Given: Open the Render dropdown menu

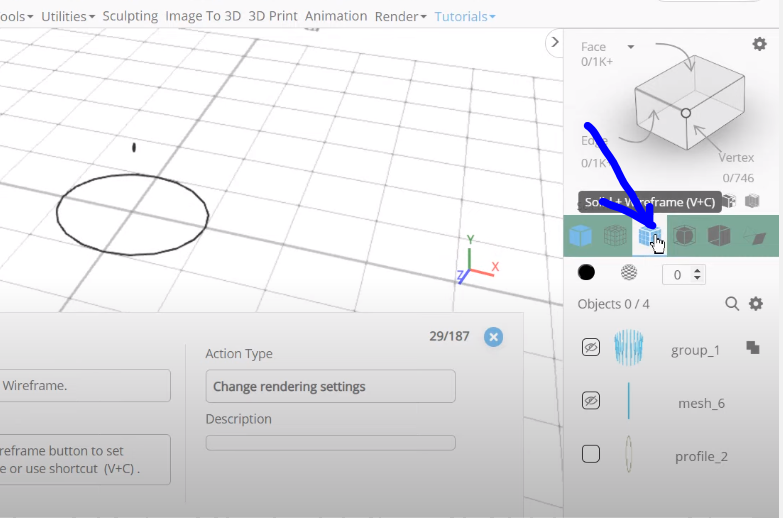Looking at the screenshot, I should 400,16.
